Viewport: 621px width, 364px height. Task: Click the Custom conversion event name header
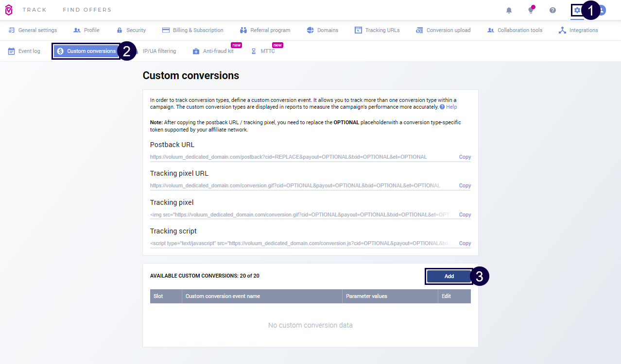tap(223, 296)
